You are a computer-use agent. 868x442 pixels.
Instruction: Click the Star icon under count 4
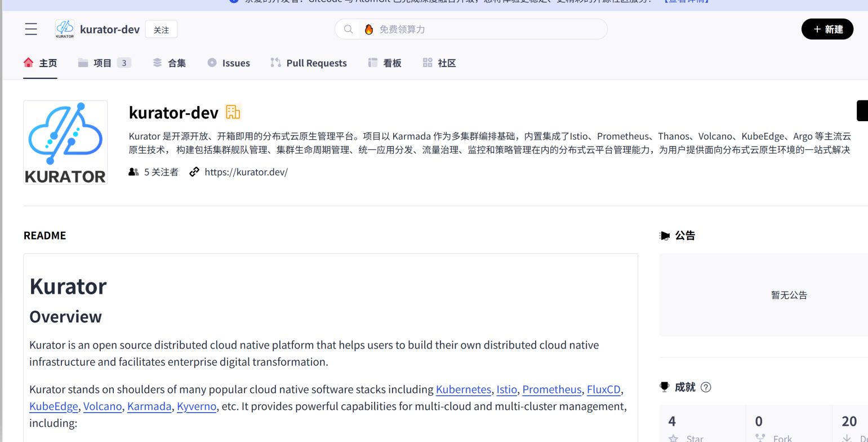click(x=673, y=438)
